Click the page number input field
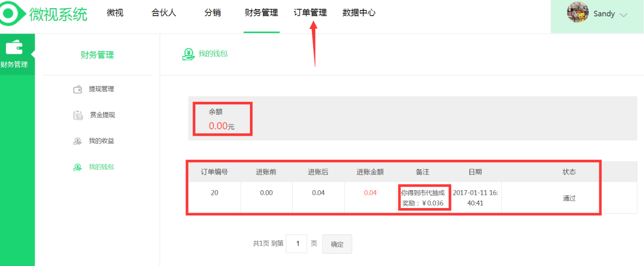The image size is (644, 266). [x=296, y=244]
